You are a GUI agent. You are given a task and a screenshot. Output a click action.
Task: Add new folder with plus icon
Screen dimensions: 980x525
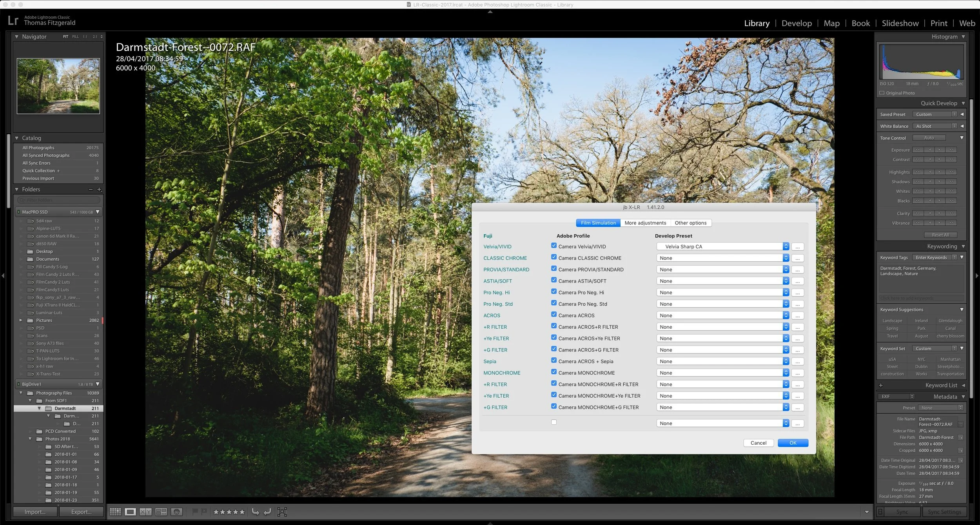click(99, 190)
